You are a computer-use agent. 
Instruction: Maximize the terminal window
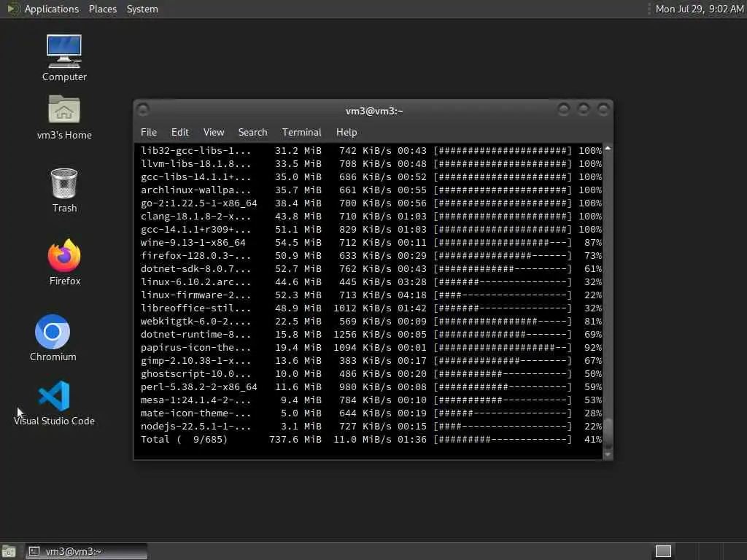(x=583, y=110)
